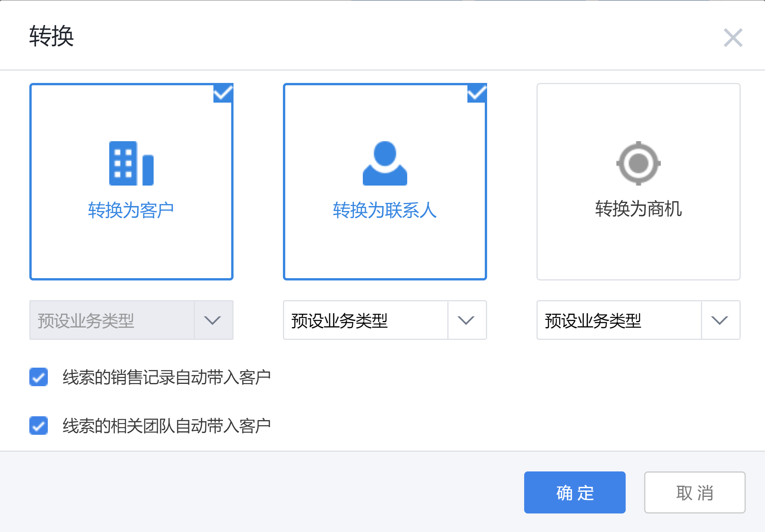Image resolution: width=765 pixels, height=532 pixels.
Task: Confirm conversion with 确定 button
Action: click(575, 492)
